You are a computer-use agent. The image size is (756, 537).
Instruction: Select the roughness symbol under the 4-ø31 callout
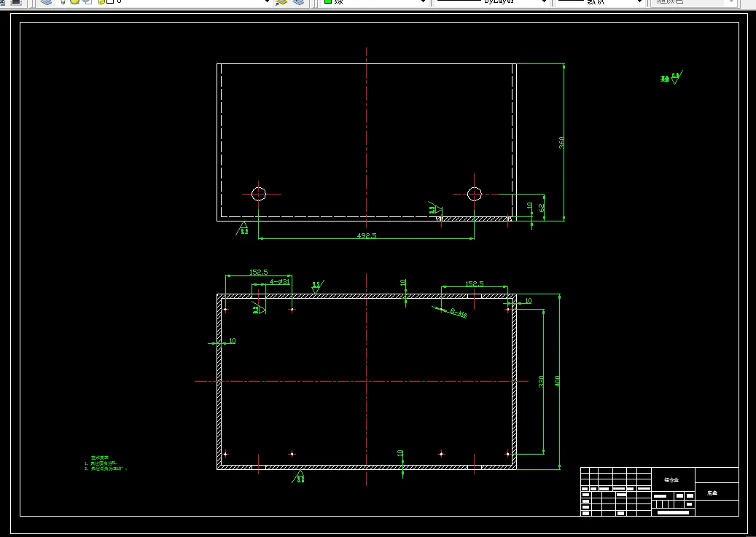(x=259, y=308)
